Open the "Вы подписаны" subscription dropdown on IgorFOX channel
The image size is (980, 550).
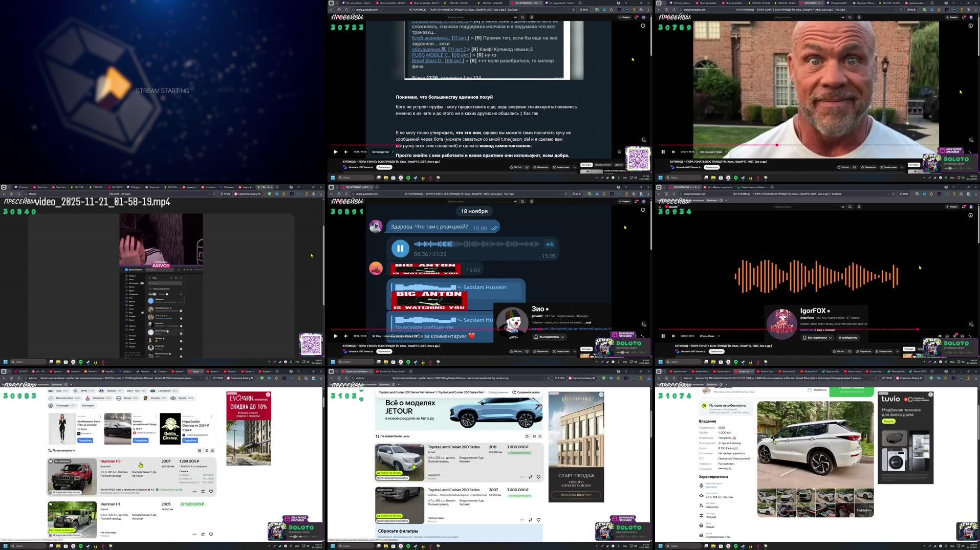tap(818, 337)
